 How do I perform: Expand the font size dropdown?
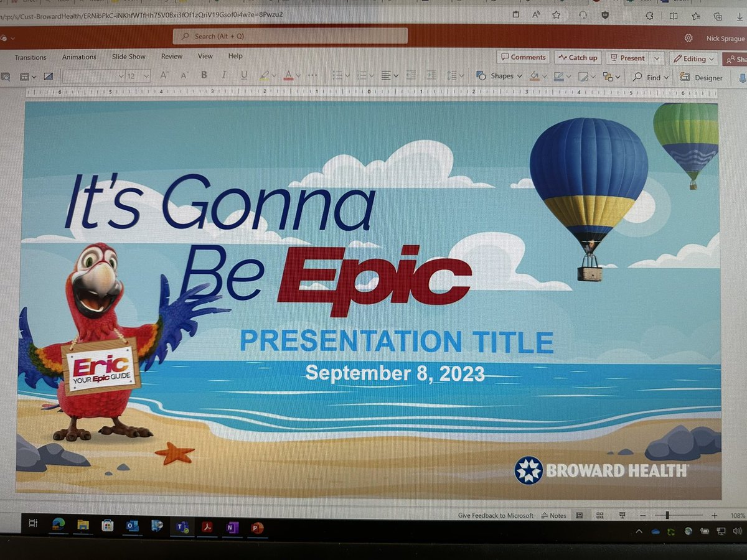(146, 75)
